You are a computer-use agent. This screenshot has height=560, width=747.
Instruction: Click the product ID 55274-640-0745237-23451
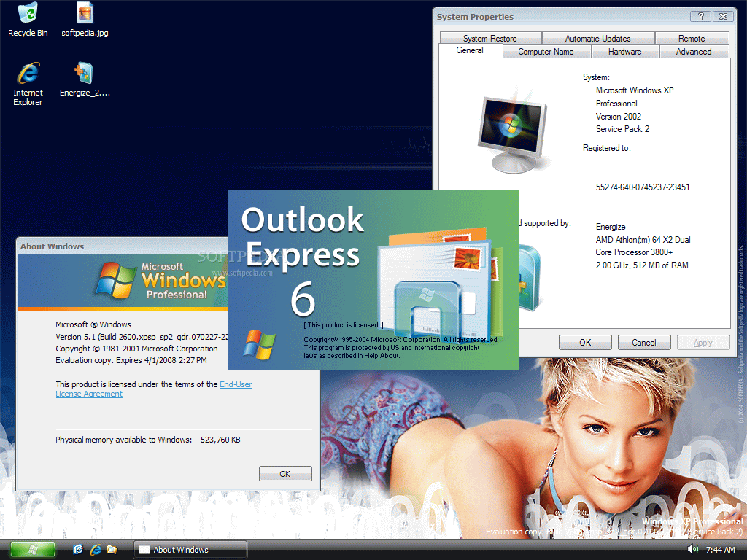tap(642, 187)
